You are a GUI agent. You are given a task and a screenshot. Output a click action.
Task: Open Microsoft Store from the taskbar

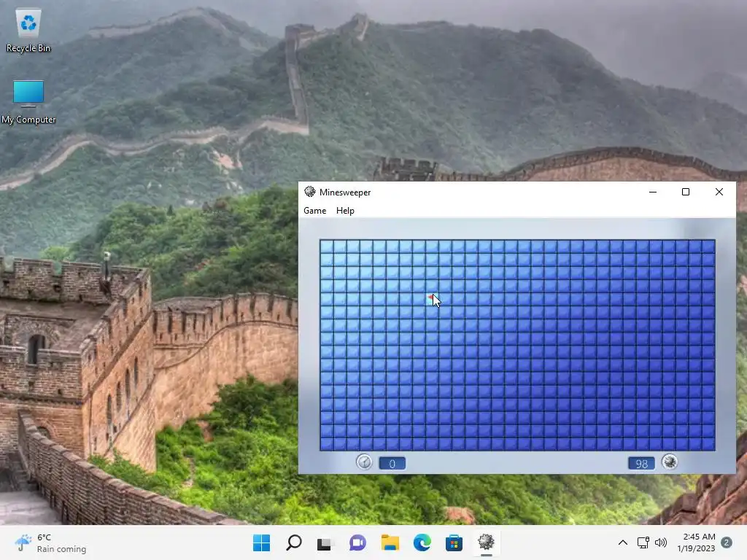(454, 542)
